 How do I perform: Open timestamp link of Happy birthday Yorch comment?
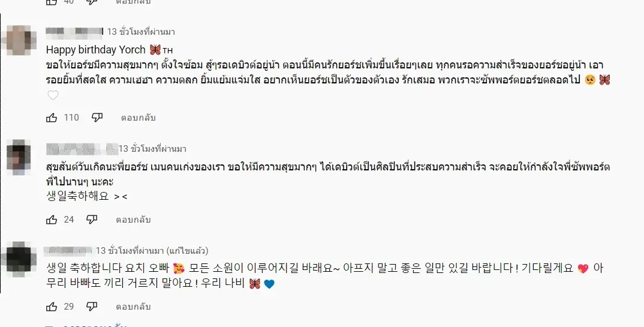(141, 31)
